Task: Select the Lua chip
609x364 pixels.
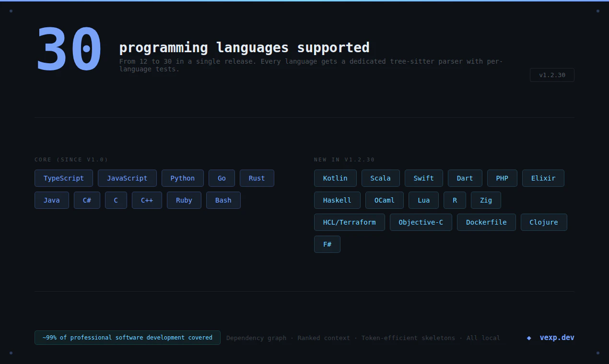Action: coord(424,200)
